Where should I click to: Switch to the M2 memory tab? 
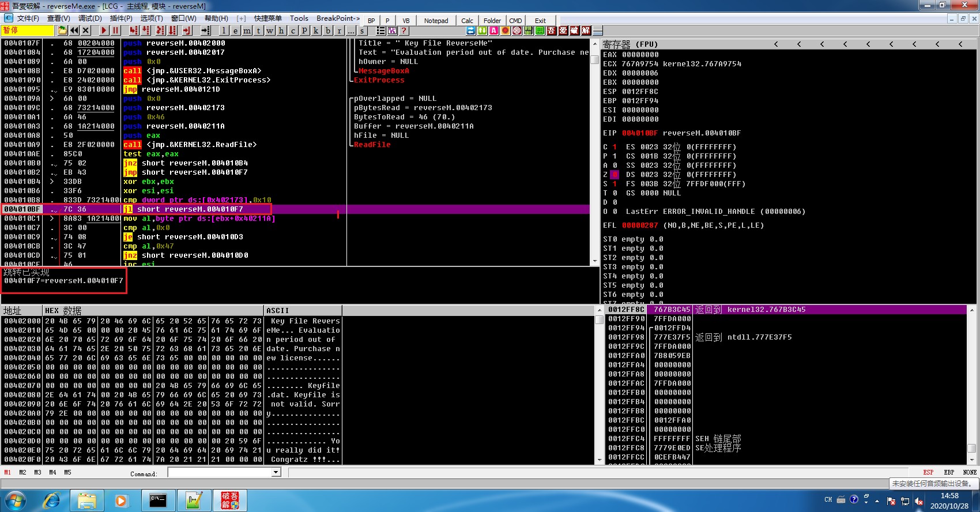[22, 472]
